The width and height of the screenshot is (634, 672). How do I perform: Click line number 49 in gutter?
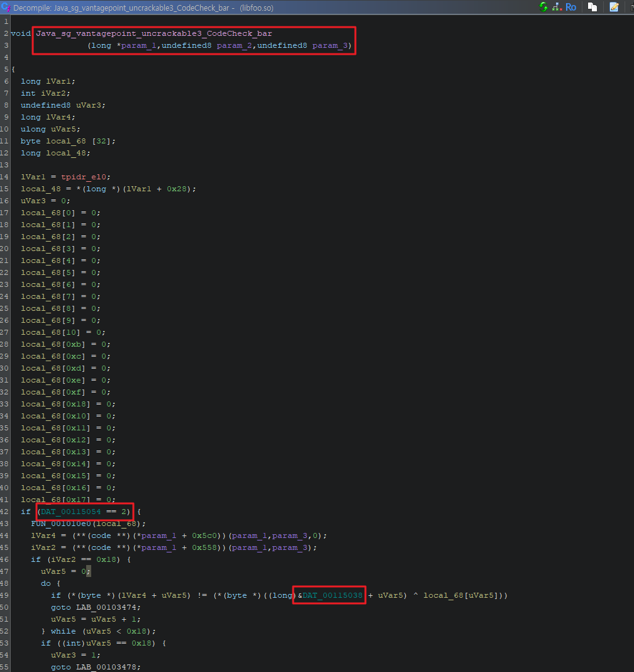click(4, 596)
